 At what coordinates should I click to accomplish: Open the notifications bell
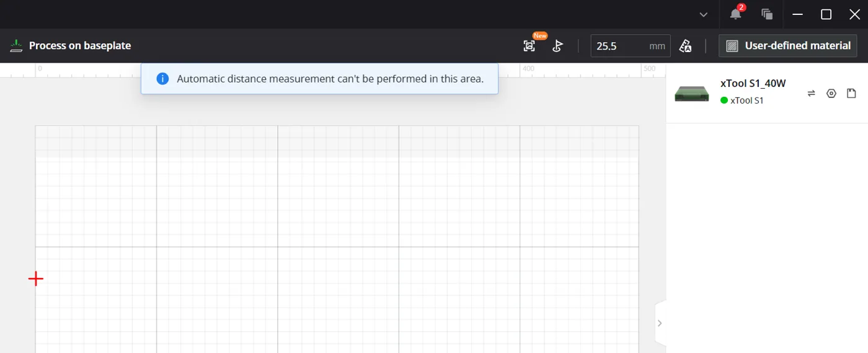pos(735,14)
